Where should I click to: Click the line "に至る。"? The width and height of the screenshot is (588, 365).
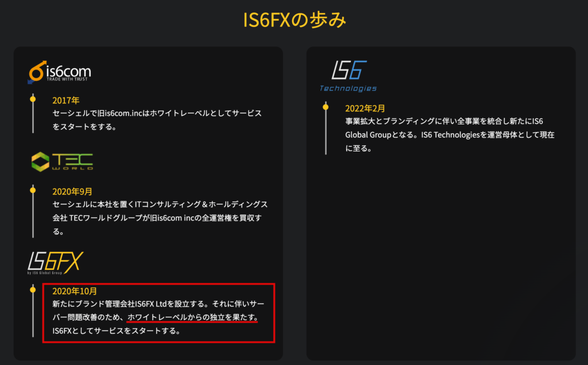tap(359, 148)
